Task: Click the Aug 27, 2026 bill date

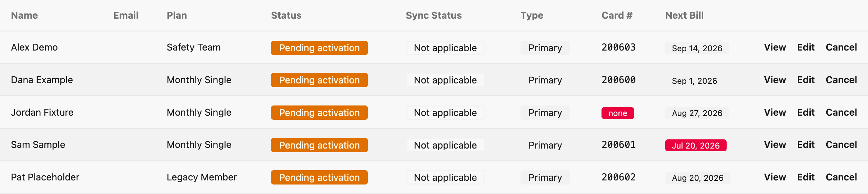Action: pos(697,113)
